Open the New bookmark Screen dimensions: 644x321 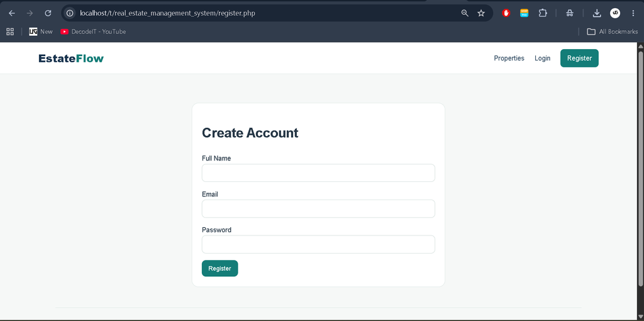pyautogui.click(x=41, y=31)
